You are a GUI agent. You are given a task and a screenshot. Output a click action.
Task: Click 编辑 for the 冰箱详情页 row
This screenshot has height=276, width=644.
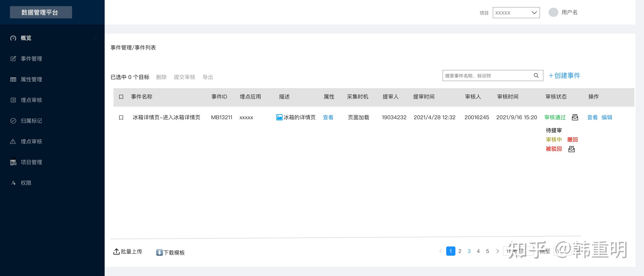click(x=606, y=117)
